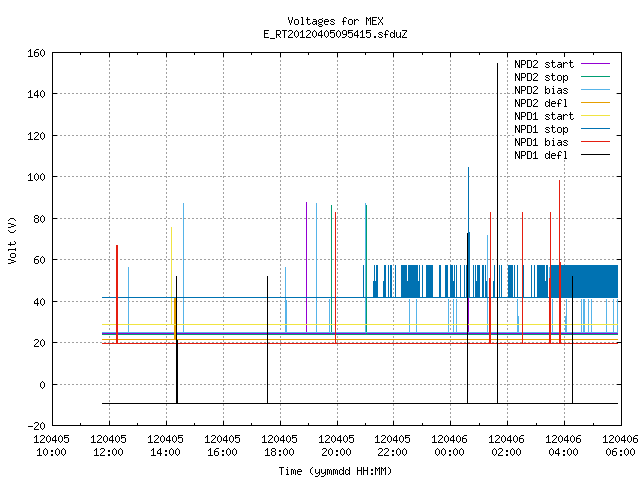Click the NPD1 stop legend label
This screenshot has width=640, height=480.
coord(541,129)
